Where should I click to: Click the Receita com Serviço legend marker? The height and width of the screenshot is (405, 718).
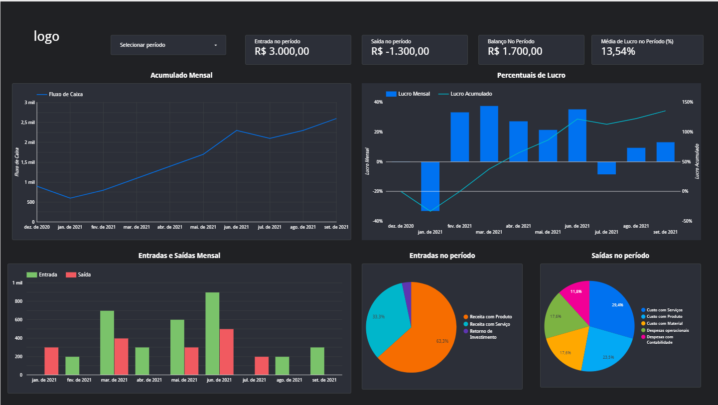[464, 324]
